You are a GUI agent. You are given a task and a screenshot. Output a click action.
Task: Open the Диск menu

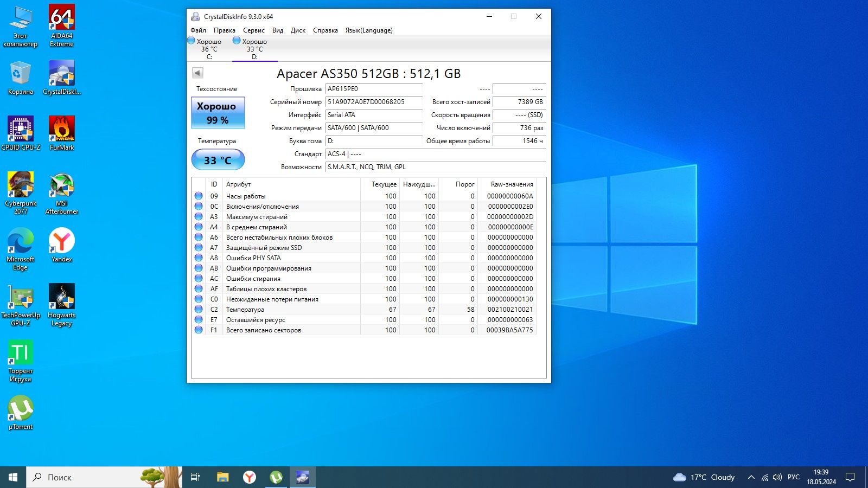298,30
